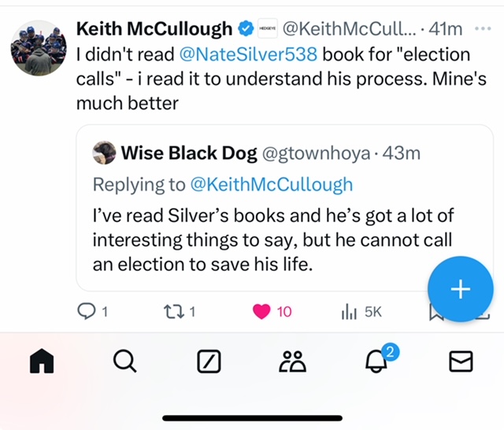Image resolution: width=504 pixels, height=430 pixels.
Task: Open the reply comment icon
Action: pyautogui.click(x=87, y=312)
